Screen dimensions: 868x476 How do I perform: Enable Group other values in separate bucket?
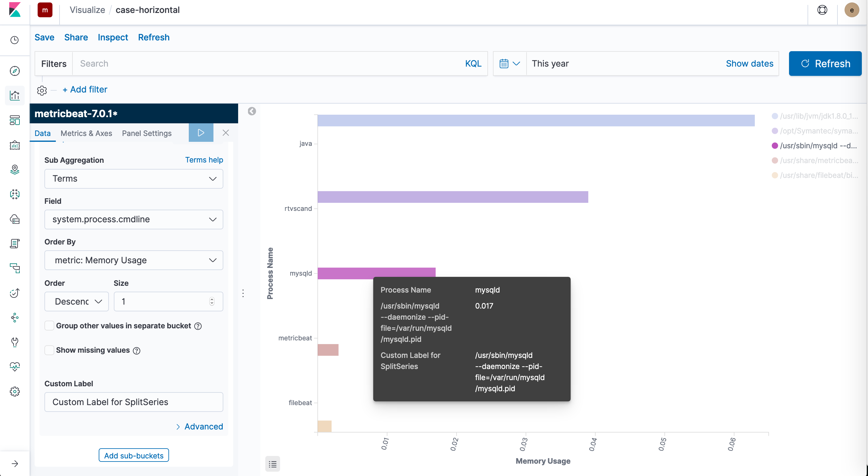coord(50,326)
